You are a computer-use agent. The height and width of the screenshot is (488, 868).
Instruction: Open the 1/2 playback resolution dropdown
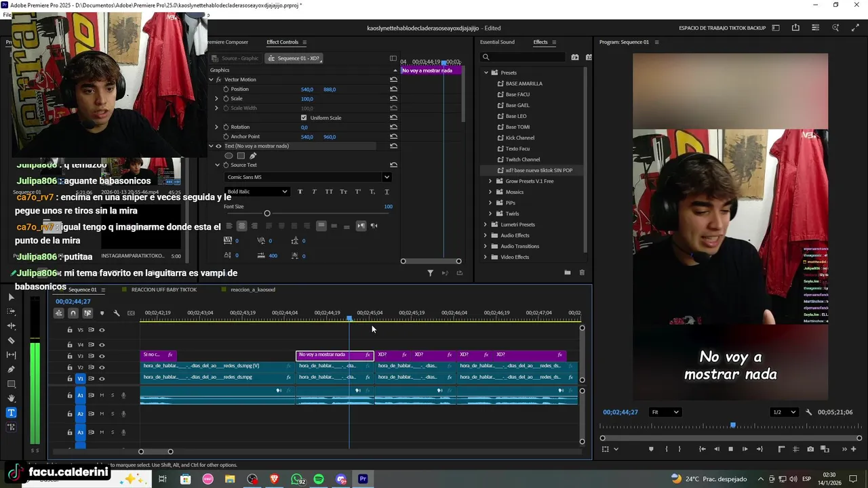point(785,412)
